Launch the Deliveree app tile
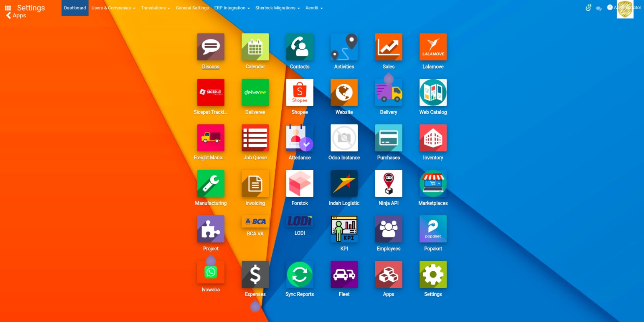The image size is (644, 322). tap(255, 93)
